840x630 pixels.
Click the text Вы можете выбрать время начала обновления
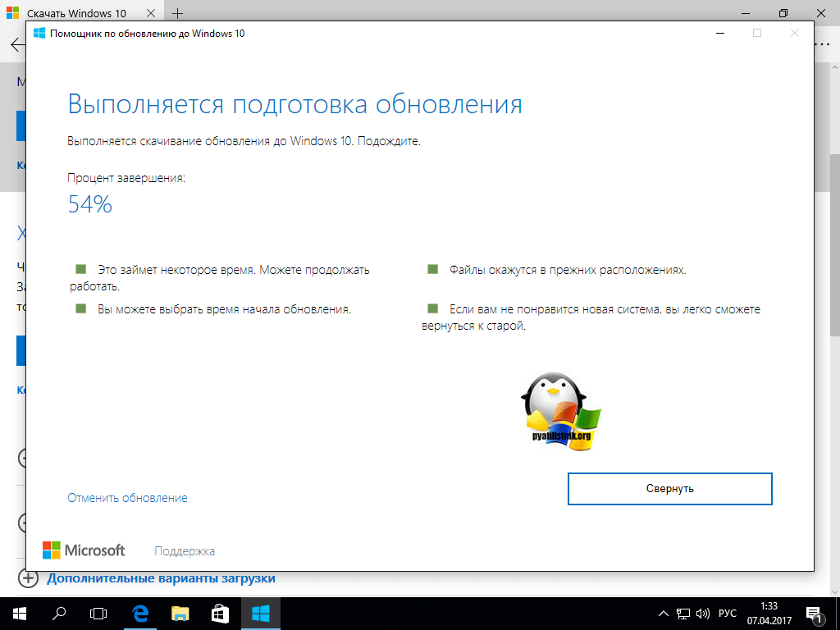[224, 309]
